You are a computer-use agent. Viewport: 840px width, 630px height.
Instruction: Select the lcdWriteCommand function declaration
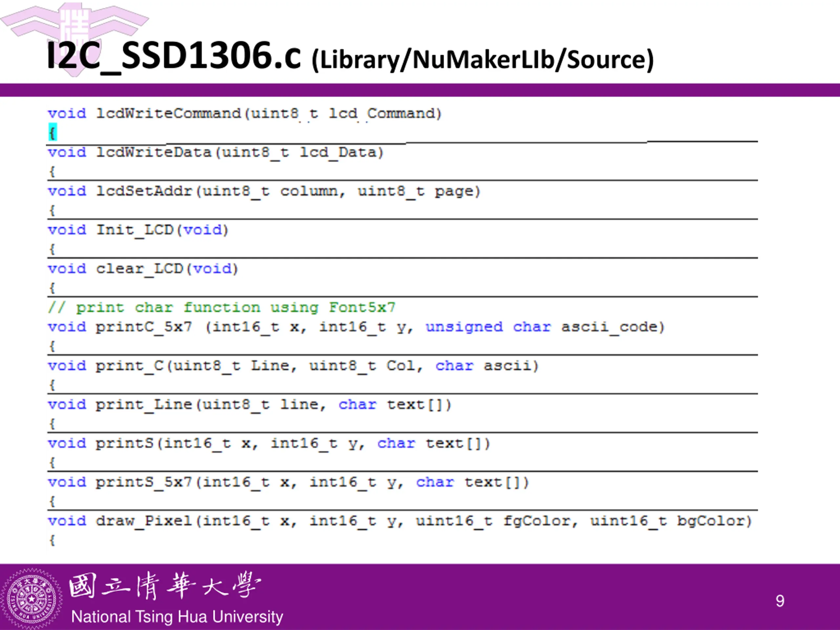[244, 114]
